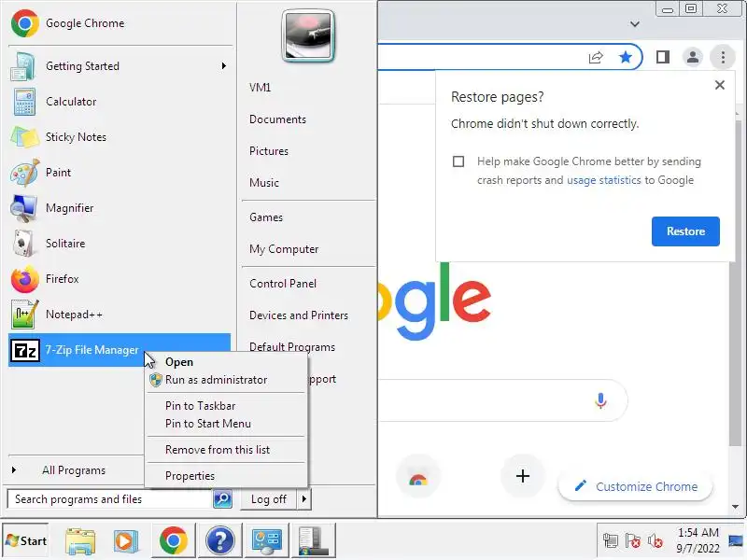The image size is (747, 560).
Task: Click the user account picture
Action: coord(308,35)
